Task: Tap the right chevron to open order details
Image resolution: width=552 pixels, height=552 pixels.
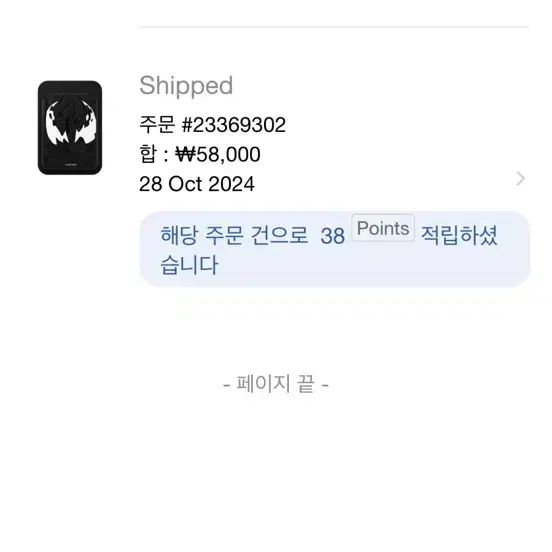Action: tap(520, 178)
